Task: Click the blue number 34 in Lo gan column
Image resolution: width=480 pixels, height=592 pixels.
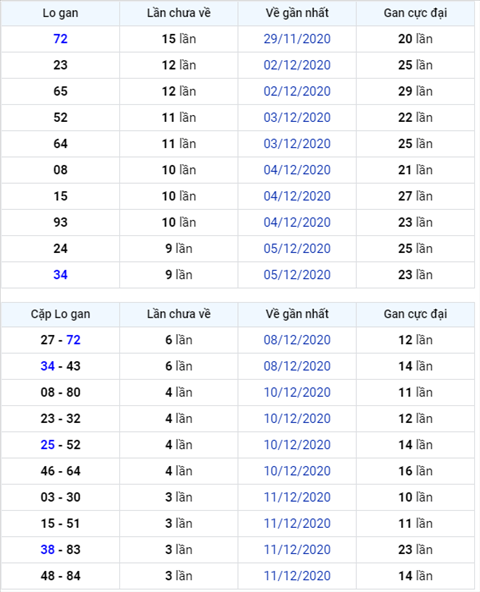Action: 60,275
